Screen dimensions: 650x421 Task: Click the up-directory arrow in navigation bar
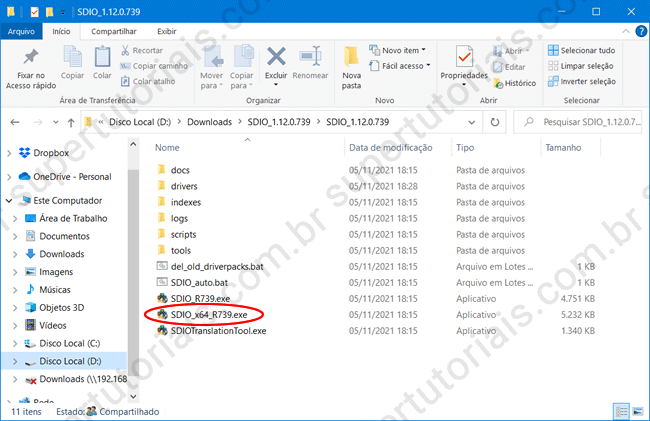tap(68, 122)
